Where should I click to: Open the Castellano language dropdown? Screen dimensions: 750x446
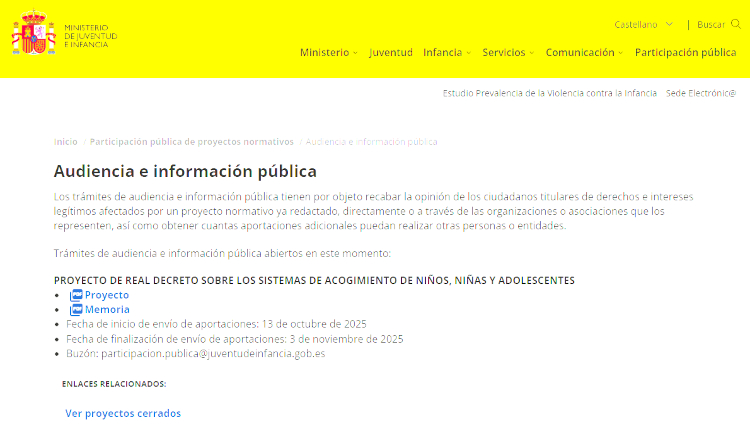[x=643, y=24]
